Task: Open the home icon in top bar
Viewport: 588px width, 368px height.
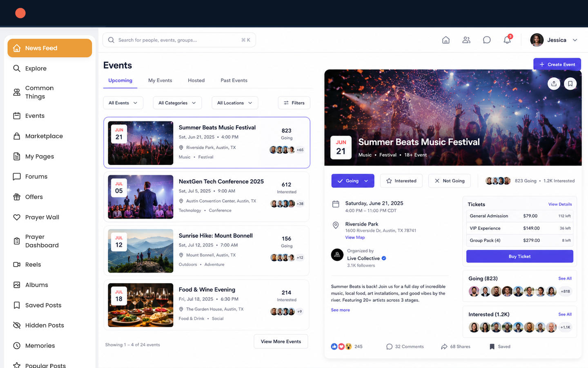Action: 446,40
